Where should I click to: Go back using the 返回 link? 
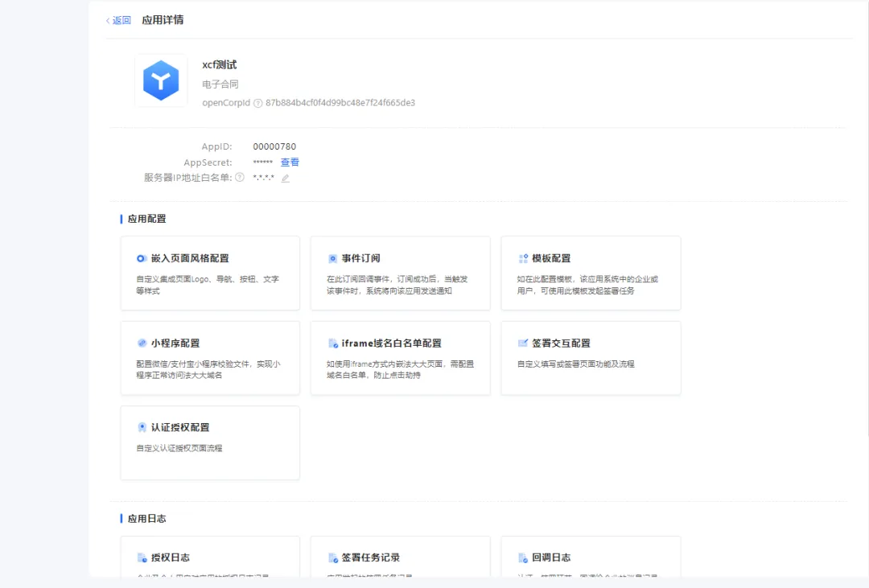tap(118, 20)
